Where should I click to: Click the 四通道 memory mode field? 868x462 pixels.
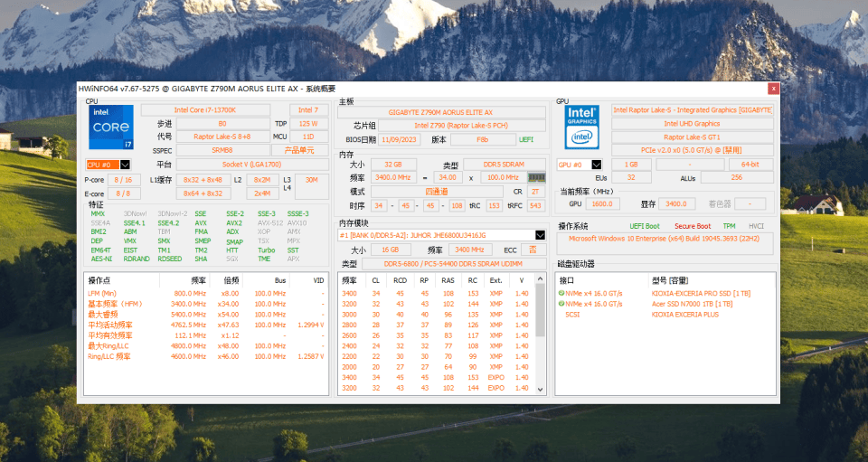437,192
